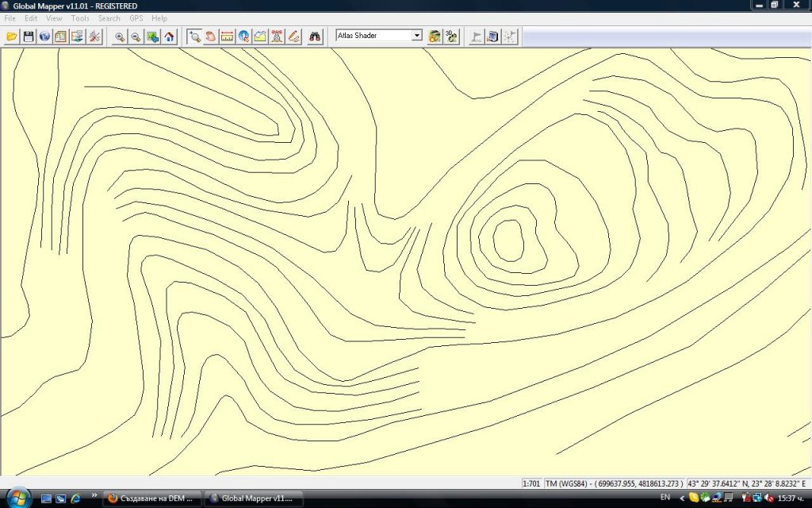Screen dimensions: 812x508
Task: Open the Tools menu
Action: coord(80,18)
